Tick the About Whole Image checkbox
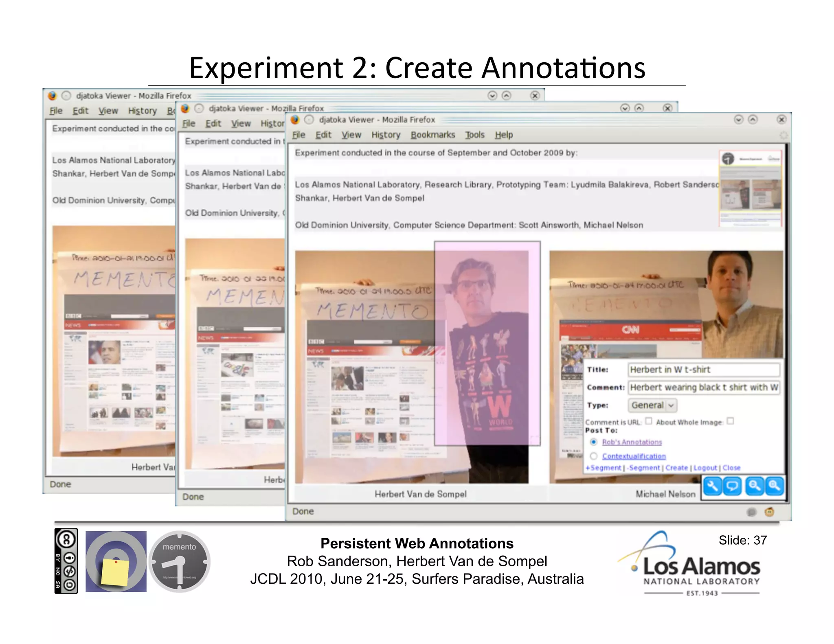Image resolution: width=834 pixels, height=644 pixels. [730, 421]
